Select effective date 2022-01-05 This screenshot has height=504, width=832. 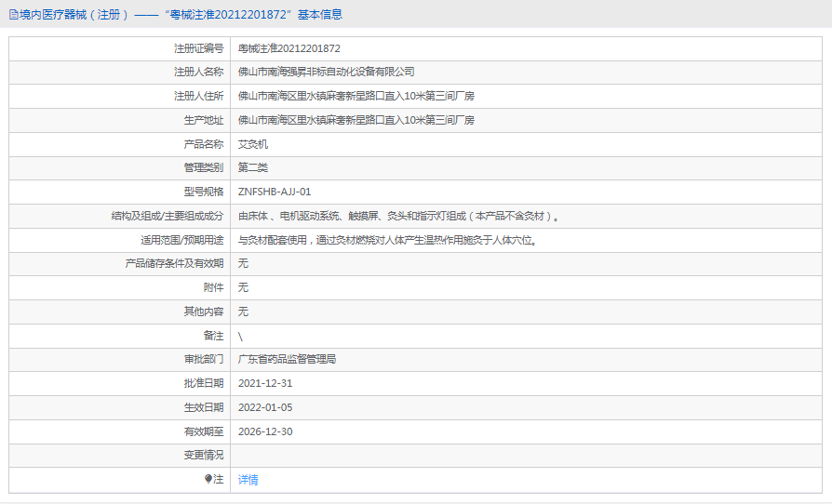(265, 407)
